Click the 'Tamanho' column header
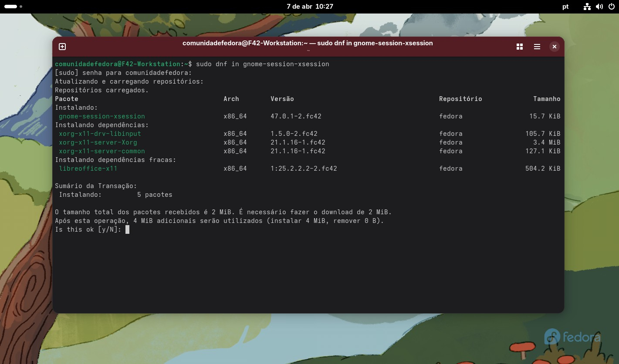Viewport: 619px width, 364px height. (x=547, y=99)
